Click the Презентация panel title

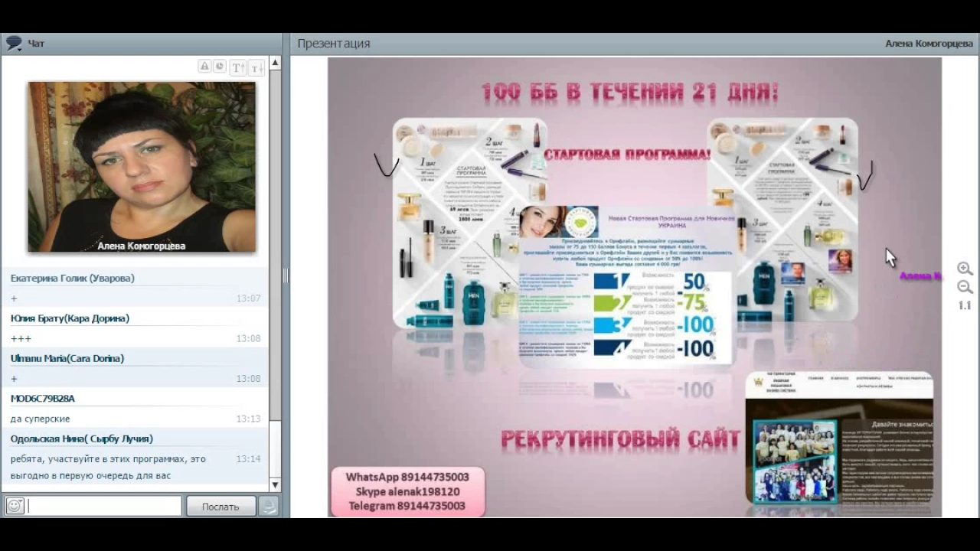(334, 44)
